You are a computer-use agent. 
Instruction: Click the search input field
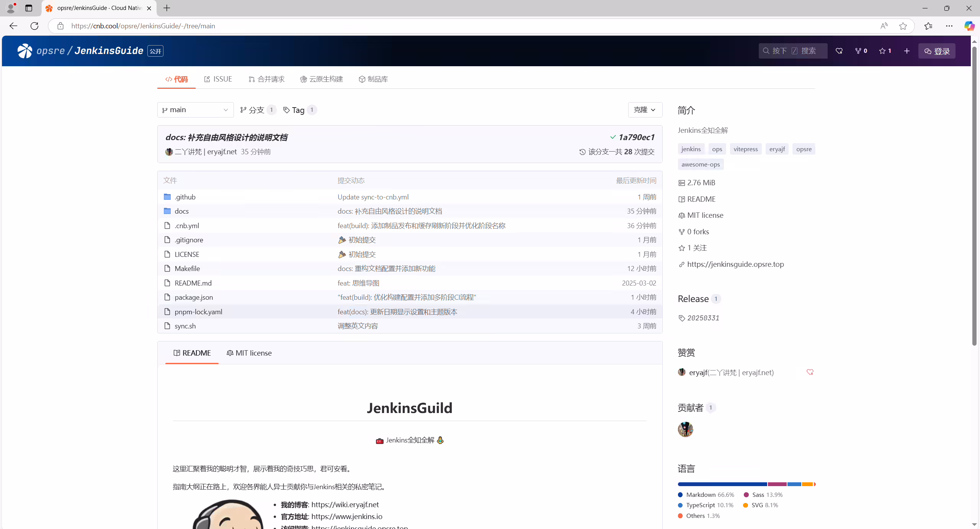coord(793,51)
